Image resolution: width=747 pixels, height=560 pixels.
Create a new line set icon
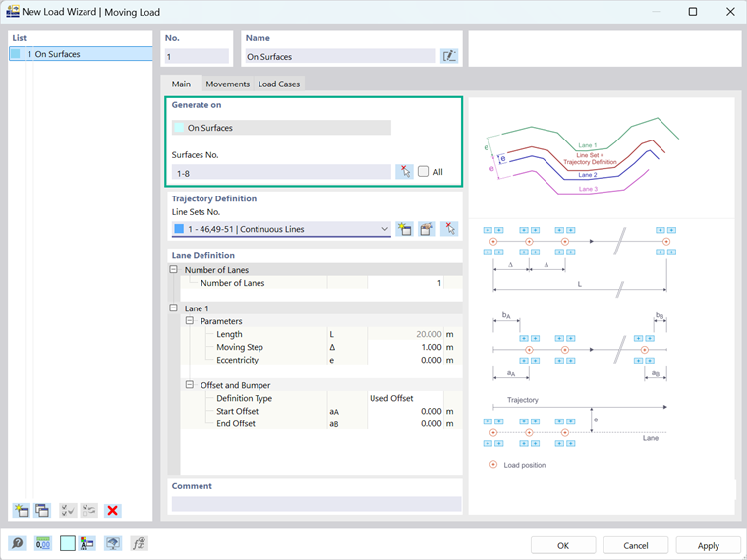405,229
